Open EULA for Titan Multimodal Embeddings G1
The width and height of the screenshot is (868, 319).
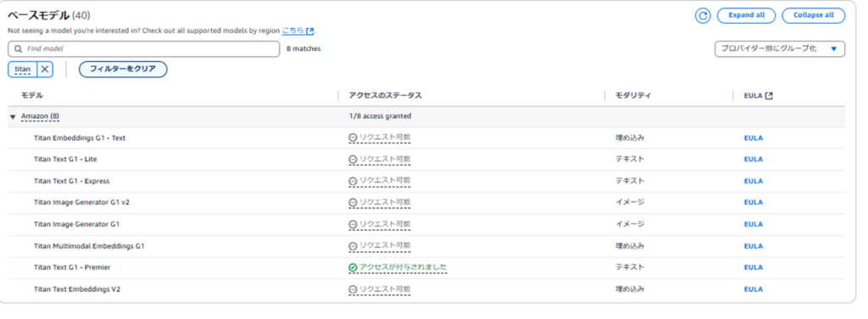tap(753, 246)
